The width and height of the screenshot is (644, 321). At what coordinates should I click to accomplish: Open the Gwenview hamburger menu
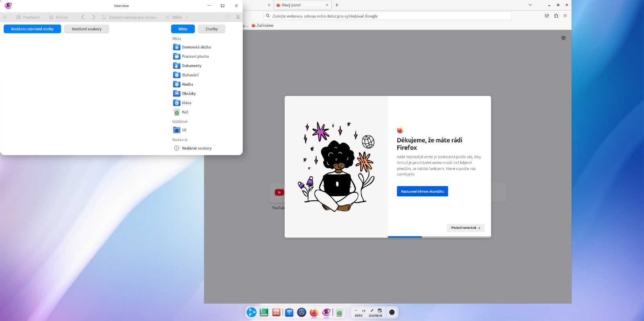tap(238, 17)
